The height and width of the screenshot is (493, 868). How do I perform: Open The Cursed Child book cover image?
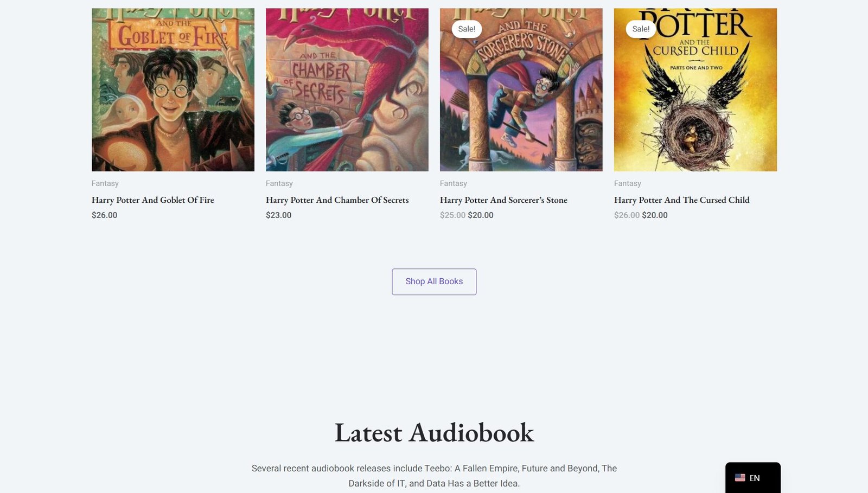click(695, 89)
